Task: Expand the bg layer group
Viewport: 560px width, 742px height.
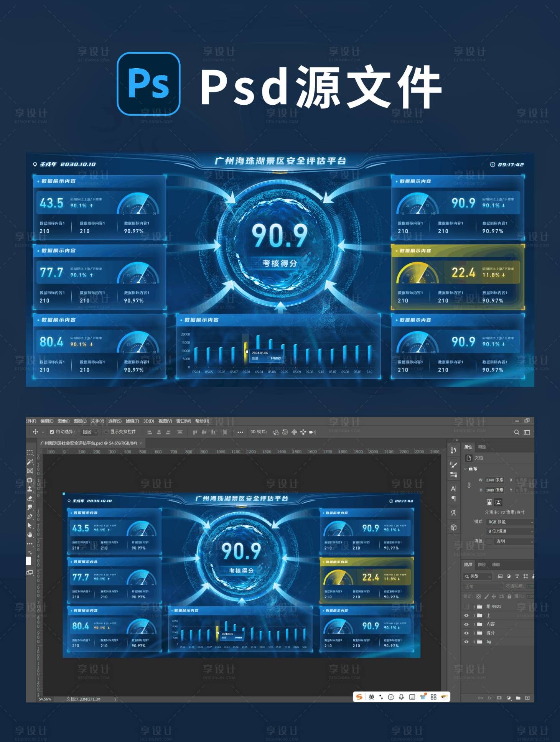Action: pyautogui.click(x=474, y=642)
